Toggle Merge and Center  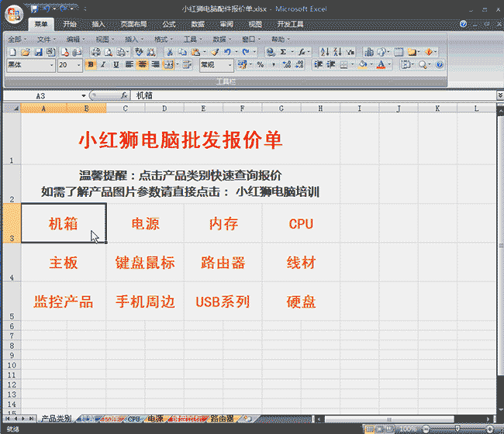[x=168, y=65]
